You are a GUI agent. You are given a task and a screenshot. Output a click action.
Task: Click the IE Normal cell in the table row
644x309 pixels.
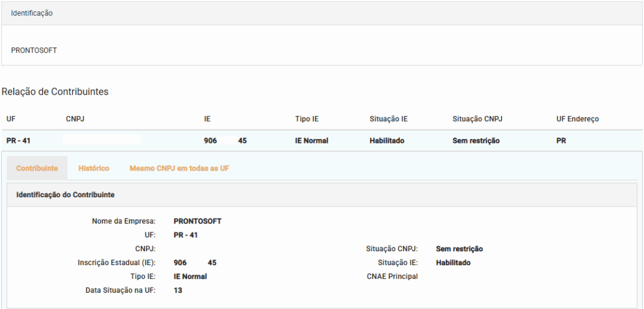coord(311,141)
